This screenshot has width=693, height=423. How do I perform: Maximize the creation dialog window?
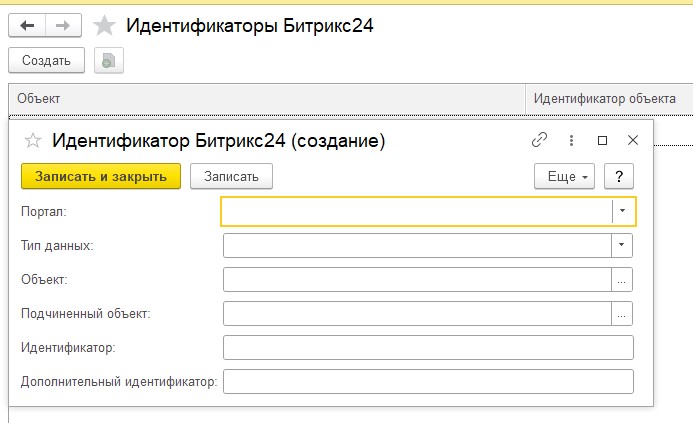click(602, 141)
